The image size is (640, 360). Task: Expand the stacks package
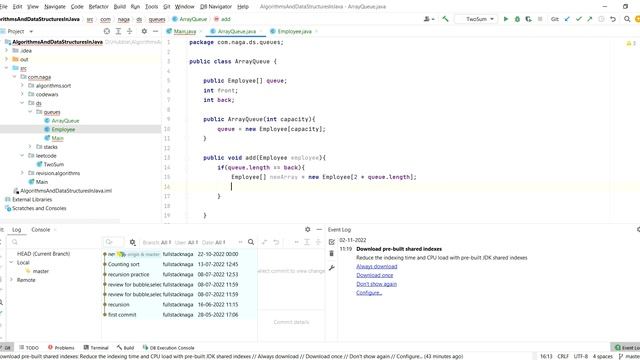point(30,147)
